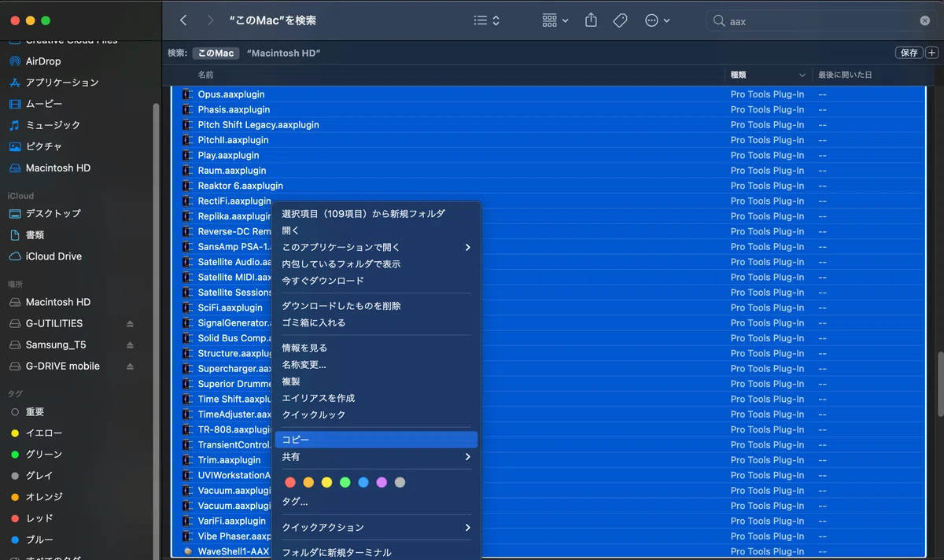Open G-DRIVE mobile in sidebar
Screen dimensions: 944x560
[63, 366]
